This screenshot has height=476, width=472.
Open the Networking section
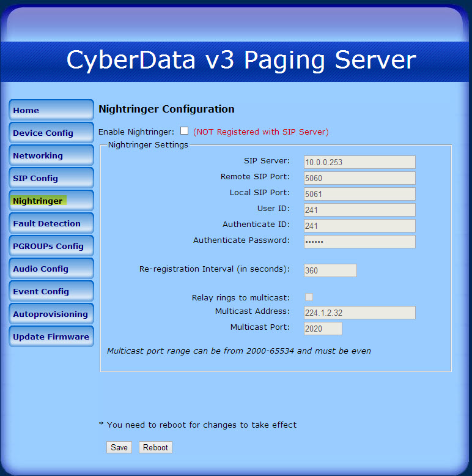click(51, 155)
